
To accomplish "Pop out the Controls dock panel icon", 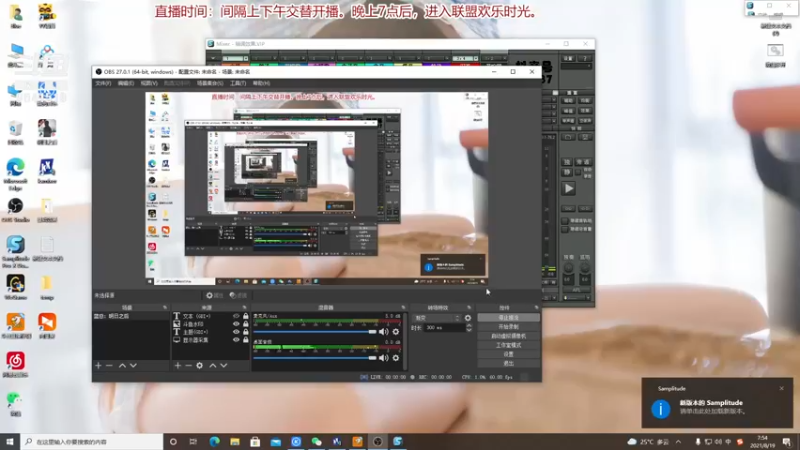I will pos(536,308).
